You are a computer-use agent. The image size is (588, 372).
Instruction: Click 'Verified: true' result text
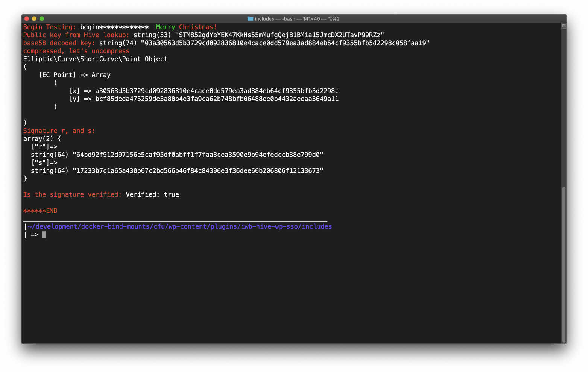[x=152, y=194]
